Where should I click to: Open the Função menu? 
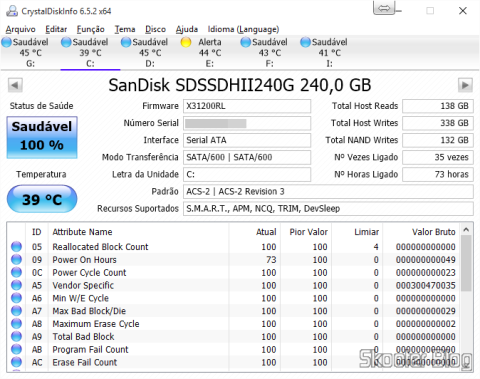pos(90,29)
